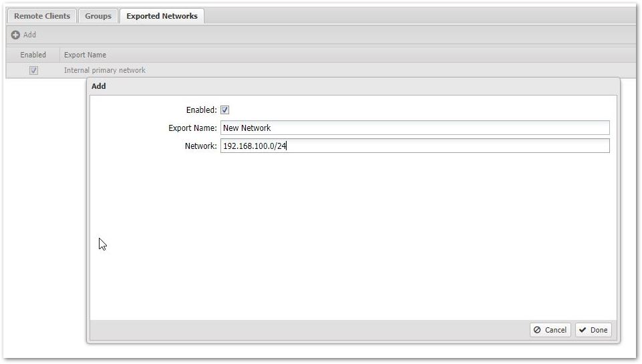The width and height of the screenshot is (642, 364).
Task: Switch to the Remote Clients tab
Action: click(42, 16)
